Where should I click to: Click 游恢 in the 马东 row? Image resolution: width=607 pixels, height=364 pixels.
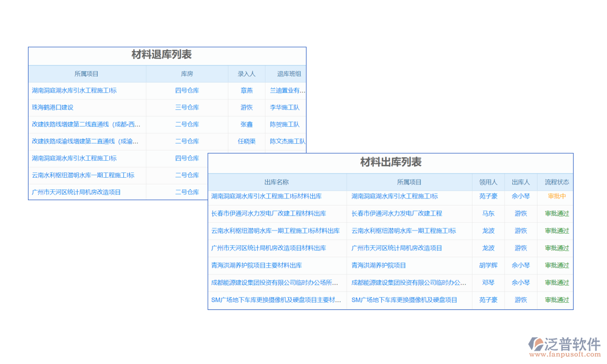(521, 214)
